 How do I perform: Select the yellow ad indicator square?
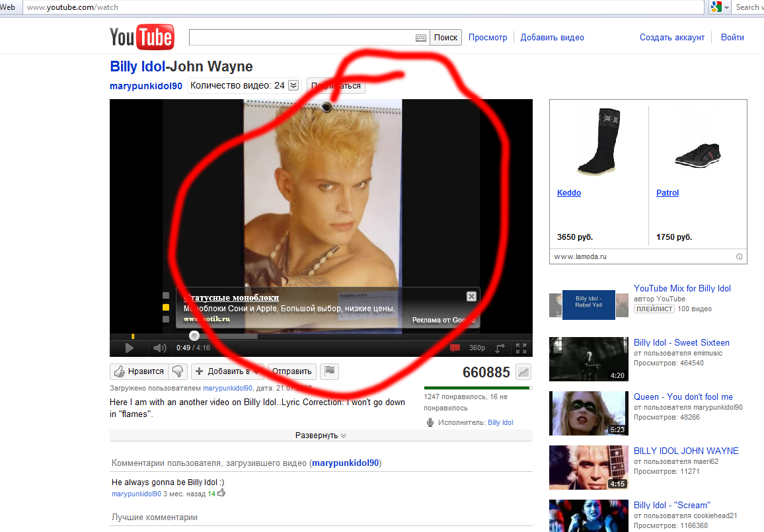166,307
